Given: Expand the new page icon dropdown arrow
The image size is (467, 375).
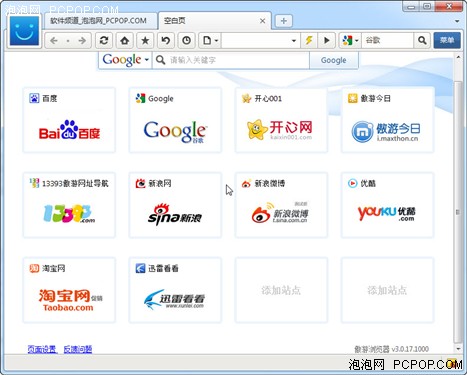Looking at the screenshot, I should pos(216,41).
